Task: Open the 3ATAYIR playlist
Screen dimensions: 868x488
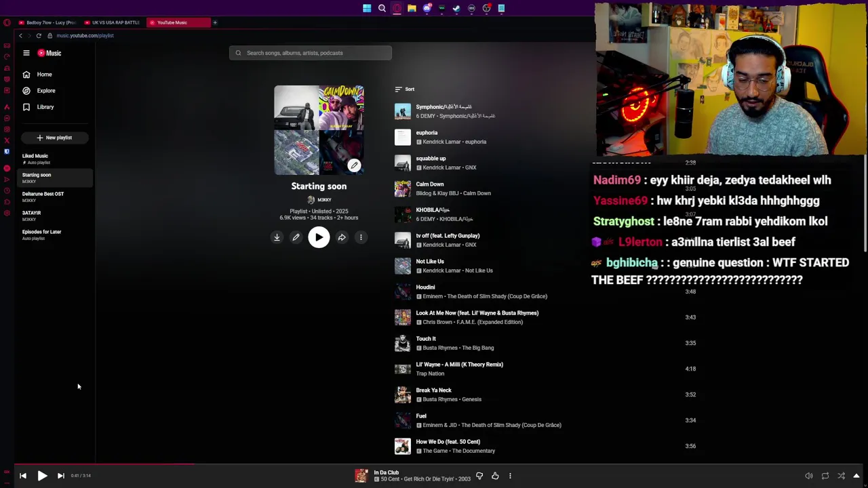Action: pos(56,216)
